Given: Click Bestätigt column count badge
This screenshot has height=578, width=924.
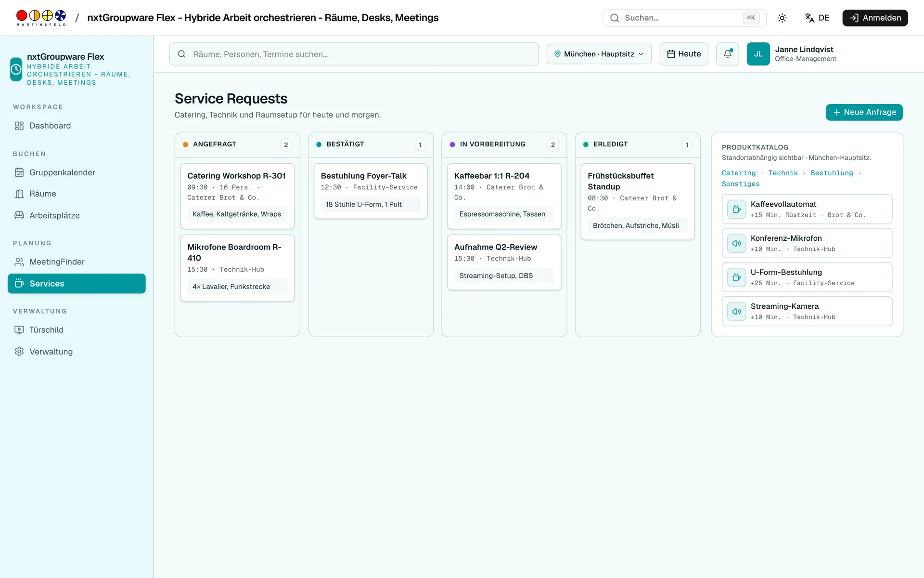Looking at the screenshot, I should coord(420,144).
